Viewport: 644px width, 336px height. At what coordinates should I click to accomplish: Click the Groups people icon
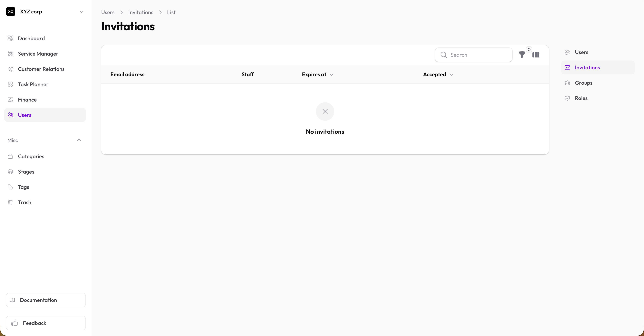(x=567, y=83)
